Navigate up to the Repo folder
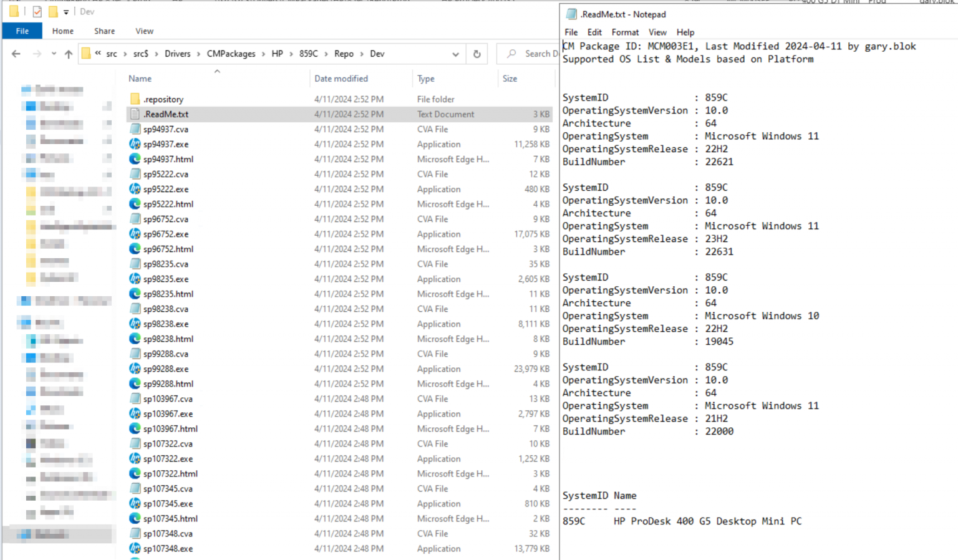958x560 pixels. pyautogui.click(x=344, y=54)
